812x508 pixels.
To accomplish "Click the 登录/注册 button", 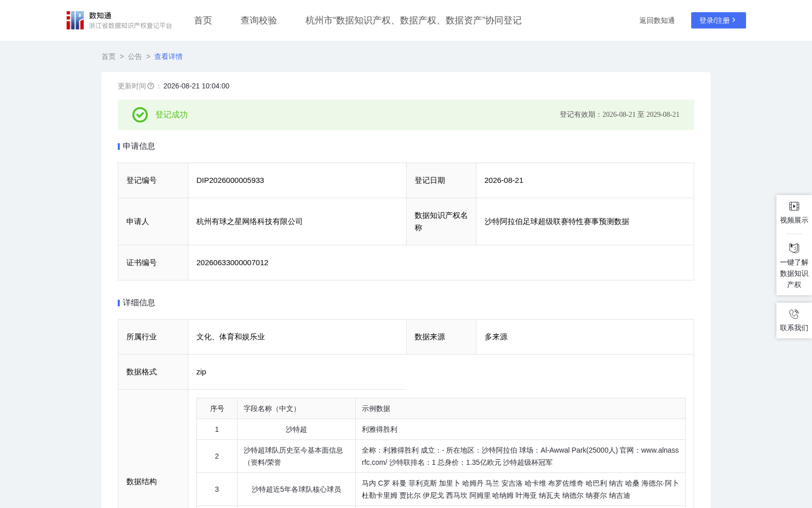I will pos(719,20).
